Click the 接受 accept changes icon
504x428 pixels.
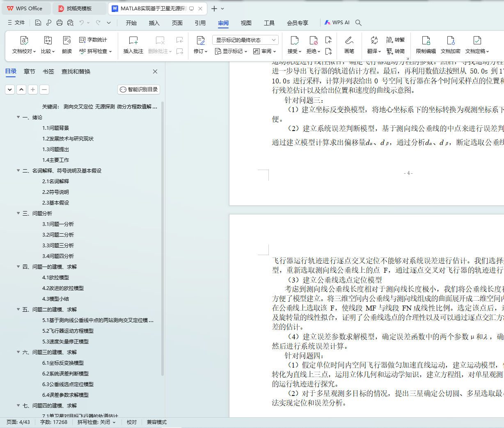pyautogui.click(x=295, y=40)
